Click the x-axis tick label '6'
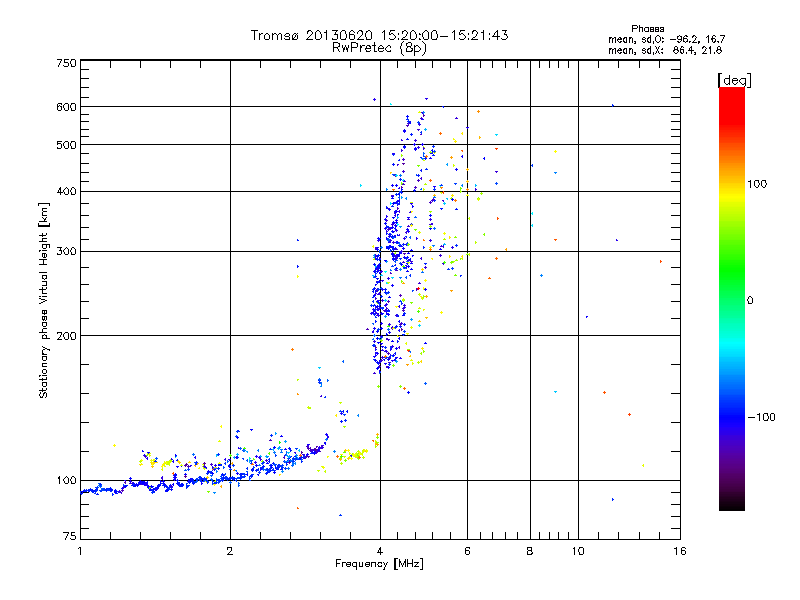The height and width of the screenshot is (600, 800). click(467, 551)
